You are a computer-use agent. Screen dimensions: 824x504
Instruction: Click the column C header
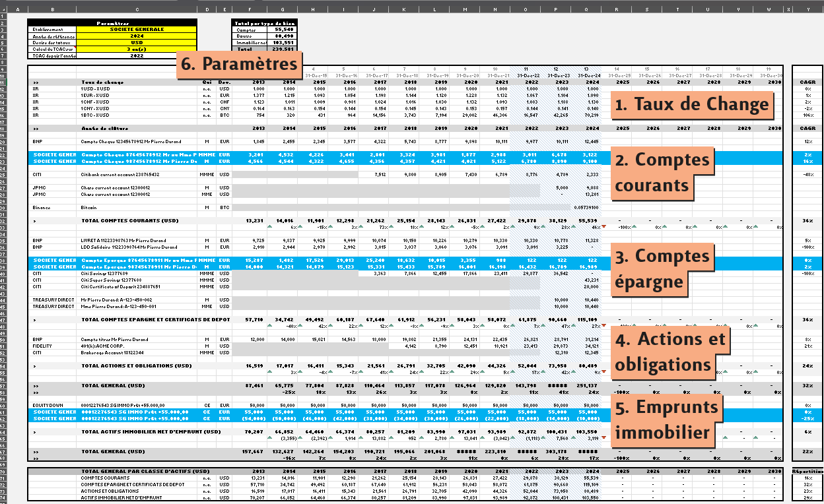pos(137,9)
